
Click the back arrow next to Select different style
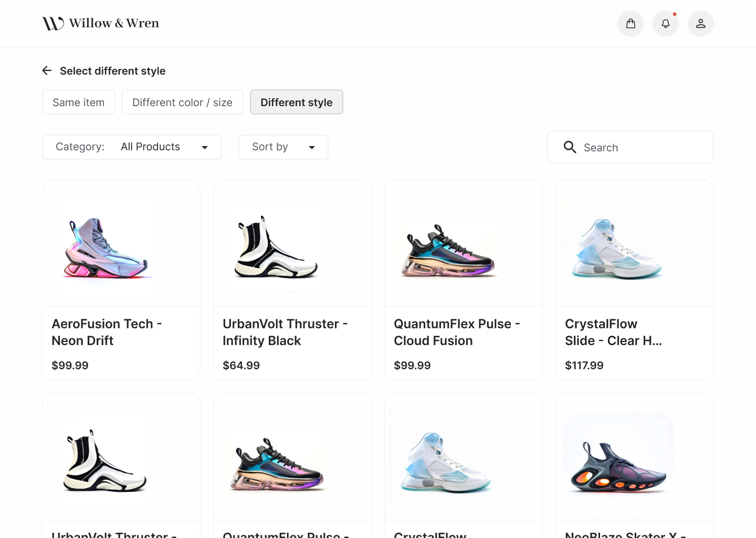click(47, 70)
